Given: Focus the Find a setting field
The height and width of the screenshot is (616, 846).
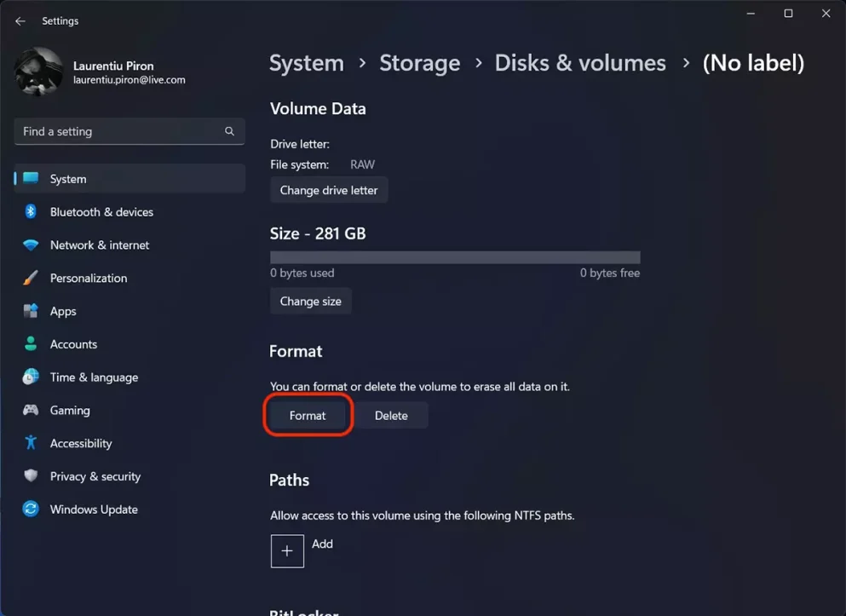Looking at the screenshot, I should tap(119, 132).
